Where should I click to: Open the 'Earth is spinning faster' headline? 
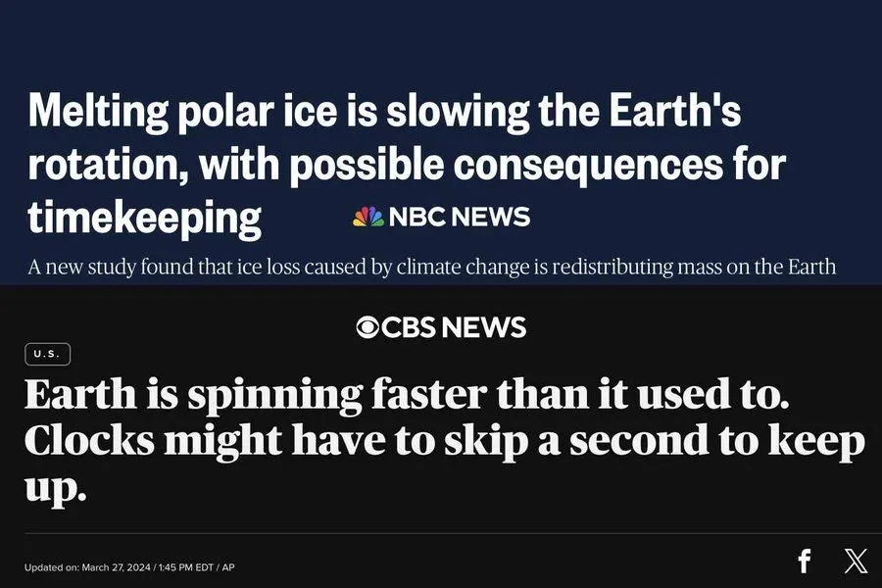coord(409,395)
